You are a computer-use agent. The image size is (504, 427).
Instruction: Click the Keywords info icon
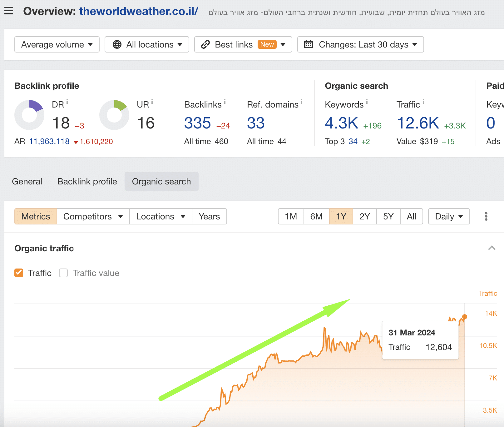367,102
